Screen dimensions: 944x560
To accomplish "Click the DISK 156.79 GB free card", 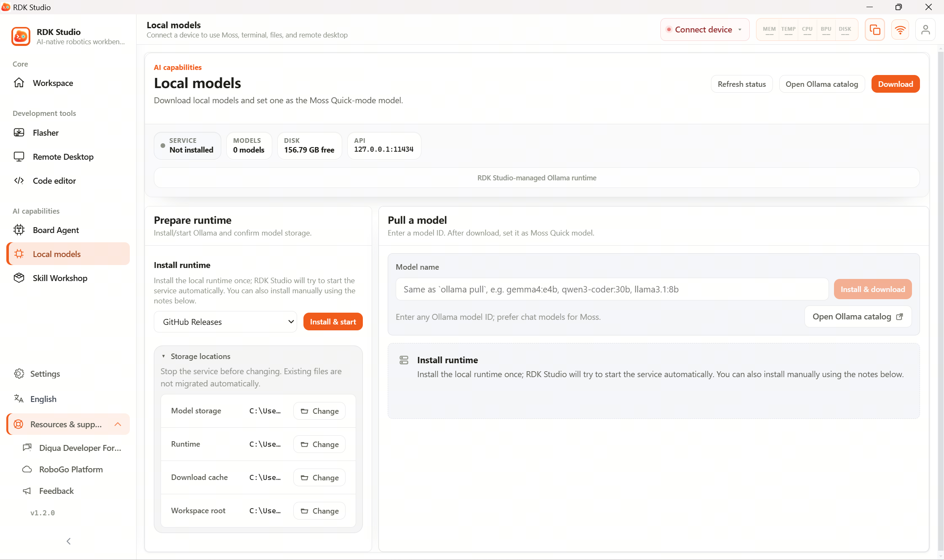I will (309, 146).
